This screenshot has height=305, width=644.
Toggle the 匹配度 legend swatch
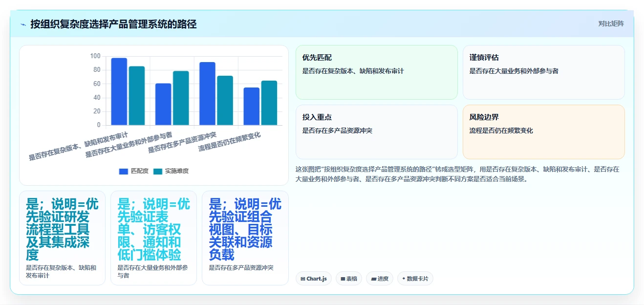coord(124,171)
